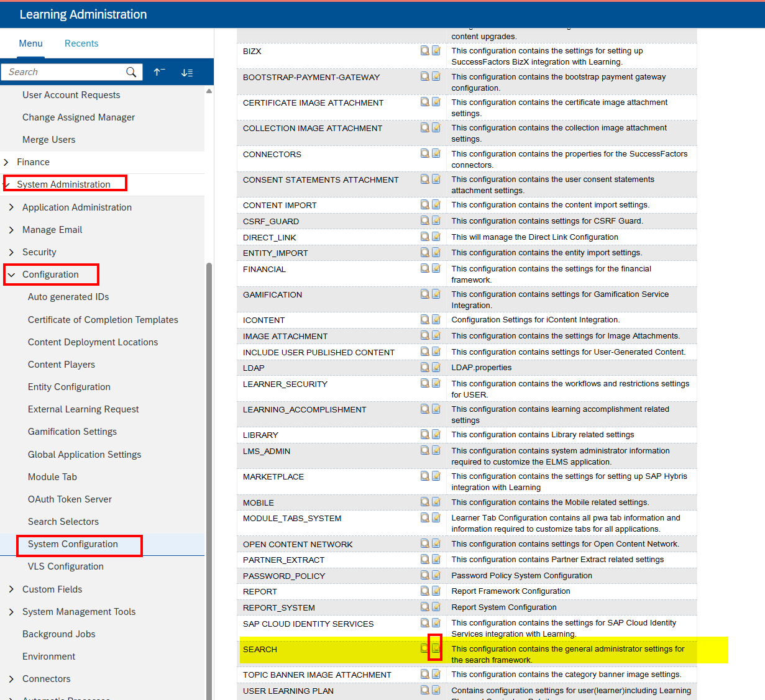
Task: Edit the PASSWORD_POLICY configuration via pencil icon
Action: click(x=436, y=575)
